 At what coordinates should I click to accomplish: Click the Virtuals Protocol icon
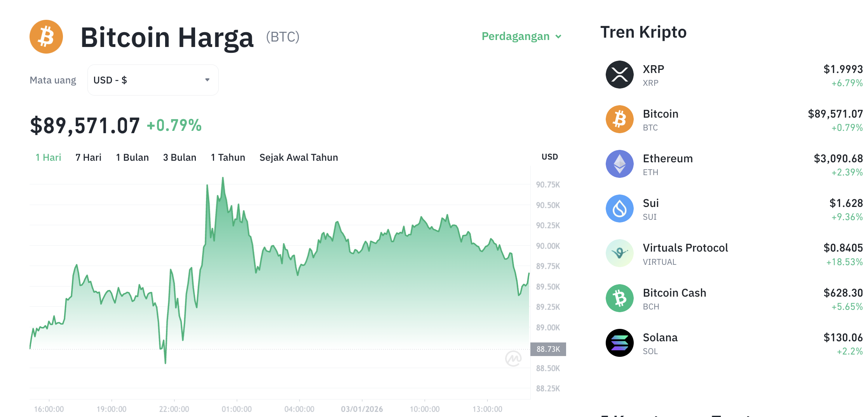619,253
